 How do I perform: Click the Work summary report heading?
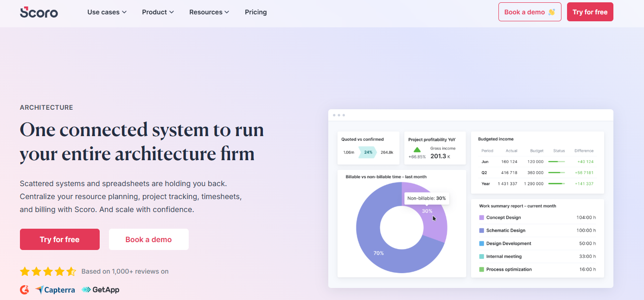point(517,206)
